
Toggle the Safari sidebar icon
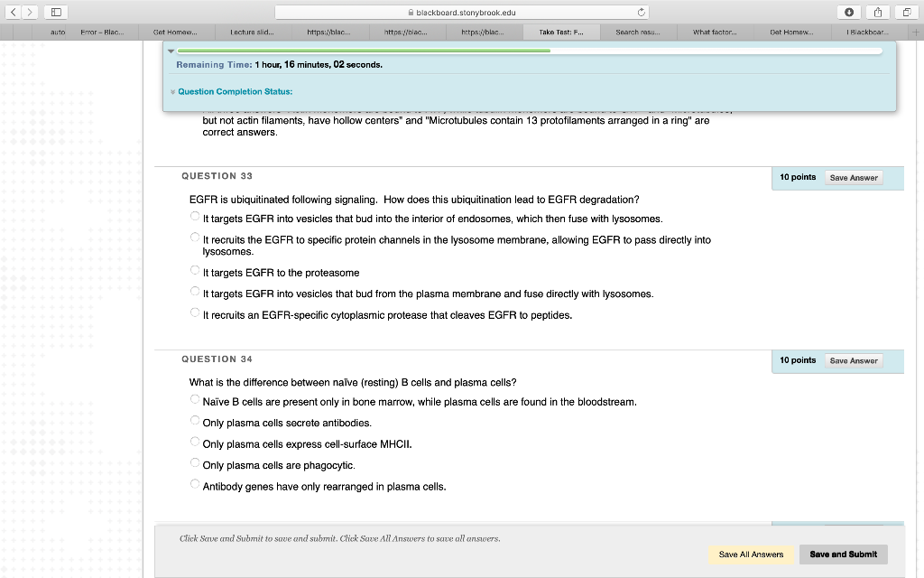click(54, 11)
